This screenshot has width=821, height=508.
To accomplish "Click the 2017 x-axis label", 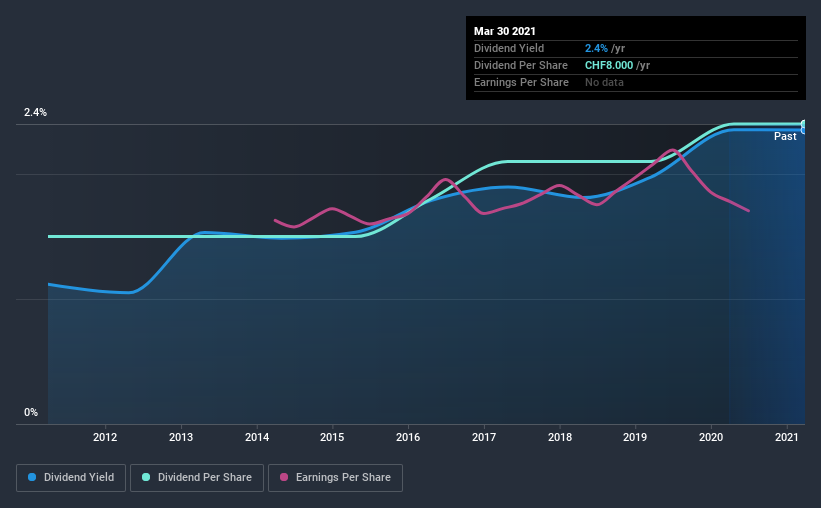I will point(484,437).
